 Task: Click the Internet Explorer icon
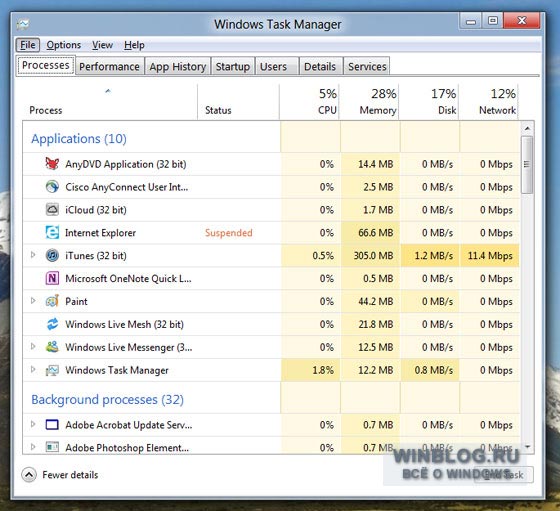(52, 232)
